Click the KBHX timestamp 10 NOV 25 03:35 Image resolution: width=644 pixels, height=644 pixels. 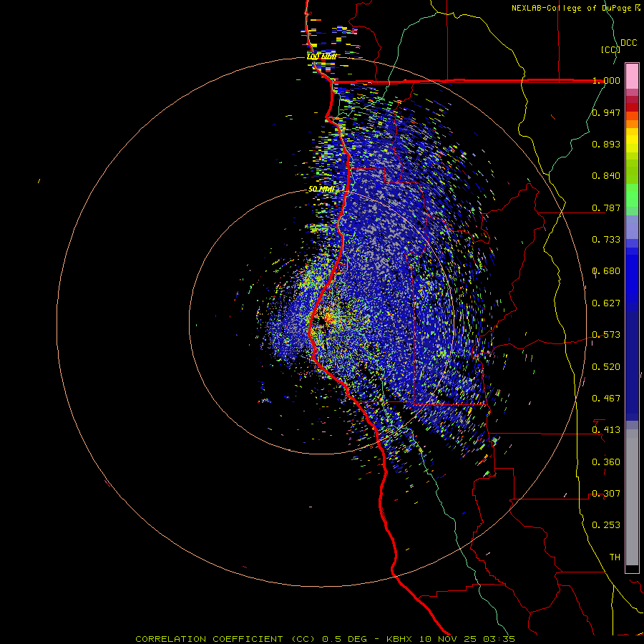(451, 639)
